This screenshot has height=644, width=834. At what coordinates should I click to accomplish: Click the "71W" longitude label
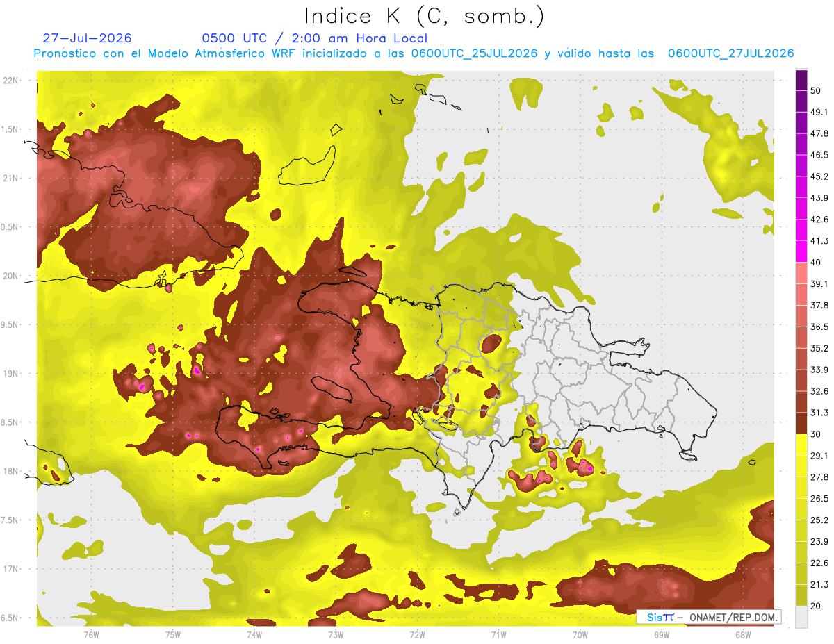click(498, 634)
